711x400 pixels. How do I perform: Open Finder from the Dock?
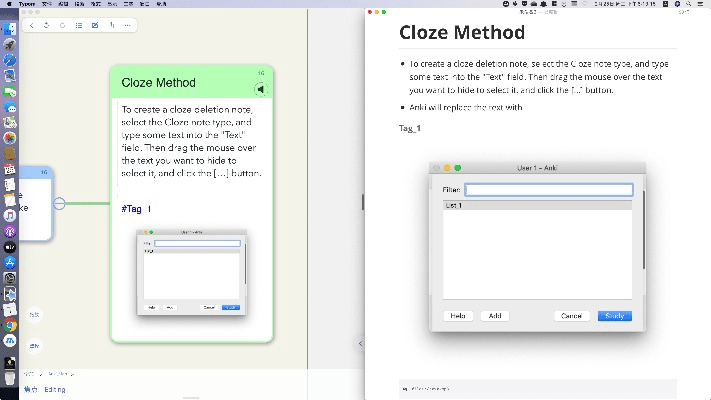click(9, 29)
